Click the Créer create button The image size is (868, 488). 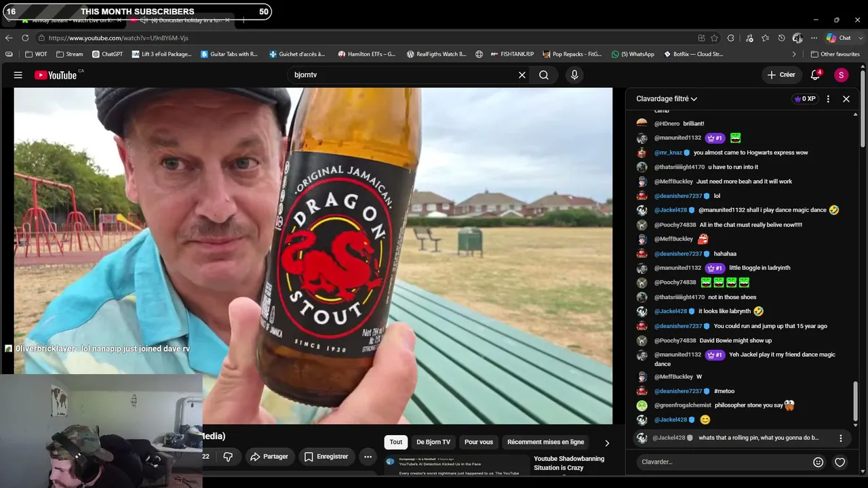point(781,75)
